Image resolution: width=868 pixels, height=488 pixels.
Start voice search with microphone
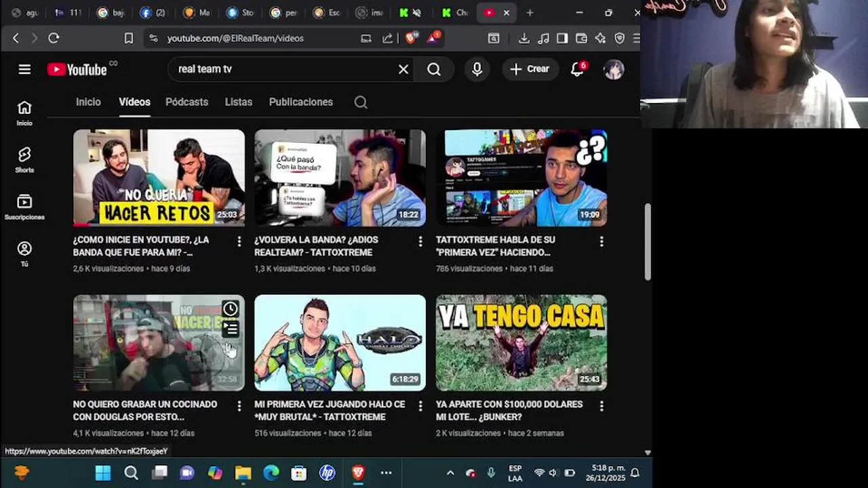click(x=477, y=69)
